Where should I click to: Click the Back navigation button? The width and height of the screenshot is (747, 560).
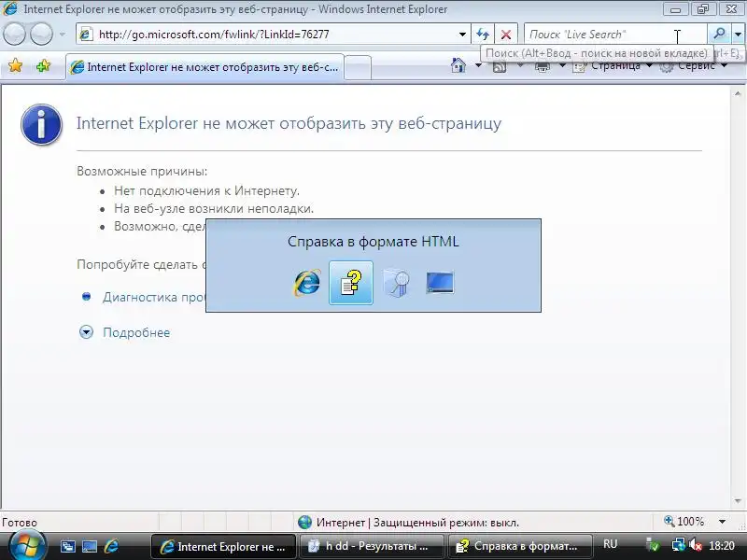tap(14, 35)
